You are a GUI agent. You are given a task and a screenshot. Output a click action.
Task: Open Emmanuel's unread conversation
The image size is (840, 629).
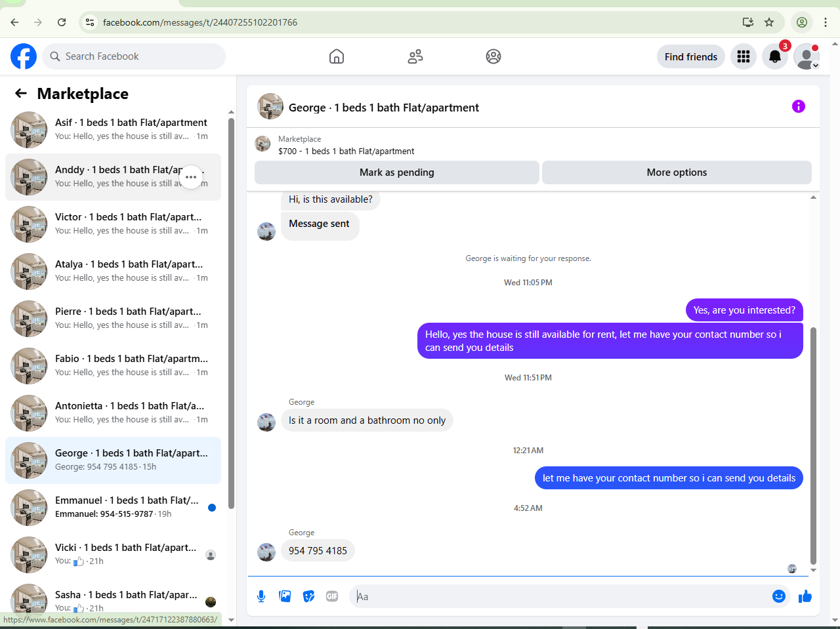coord(113,508)
